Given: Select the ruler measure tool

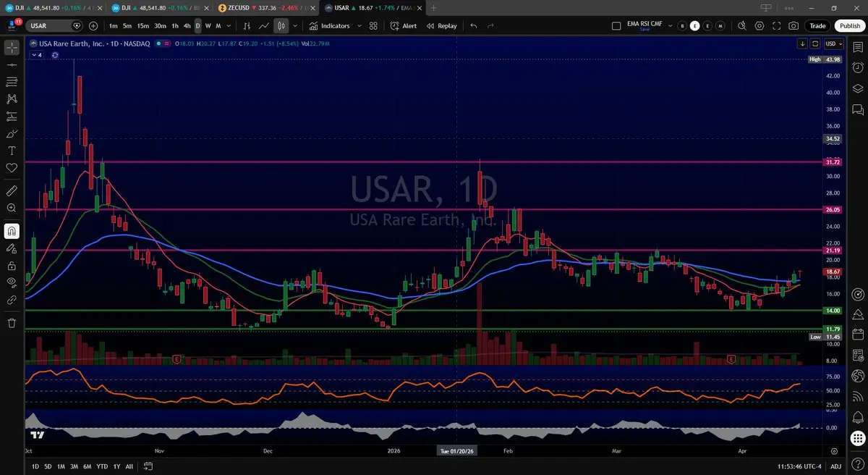Looking at the screenshot, I should 12,191.
